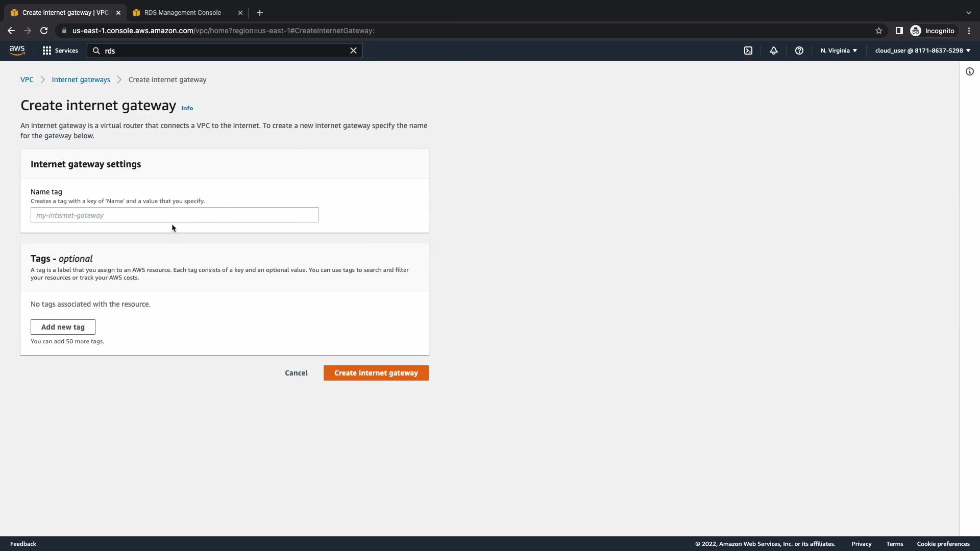
Task: Open AWS CloudShell icon in header
Action: 748,51
